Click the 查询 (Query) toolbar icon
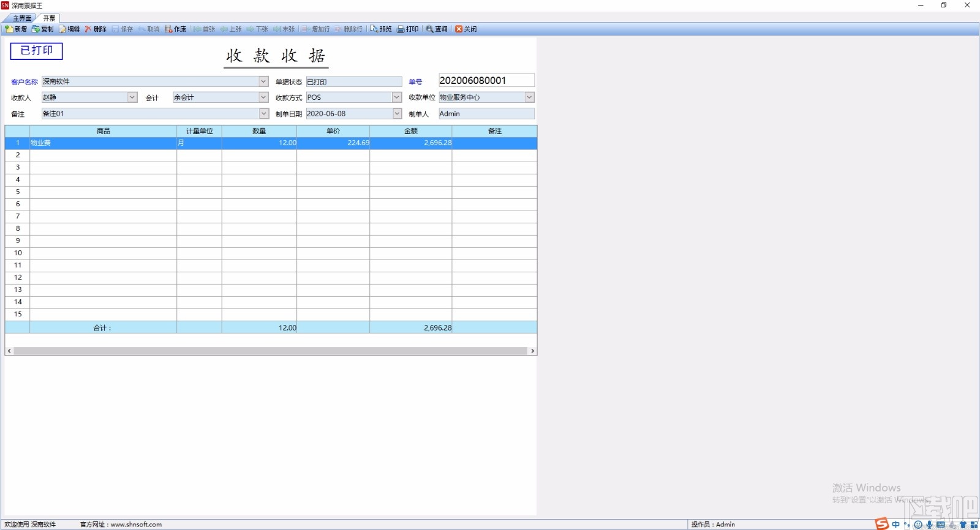This screenshot has width=980, height=530. coord(437,29)
